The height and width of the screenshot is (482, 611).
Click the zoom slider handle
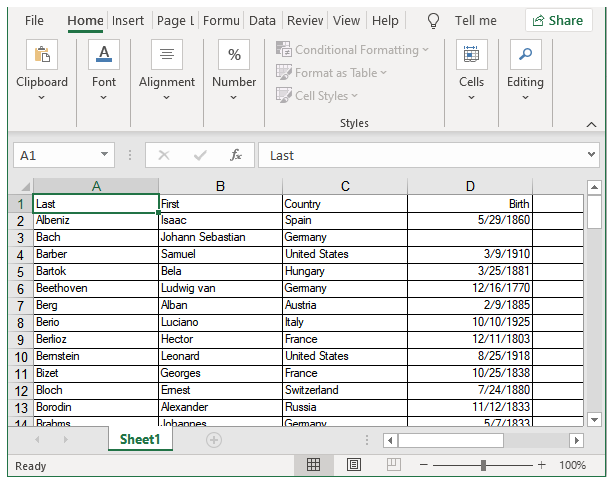click(x=483, y=465)
